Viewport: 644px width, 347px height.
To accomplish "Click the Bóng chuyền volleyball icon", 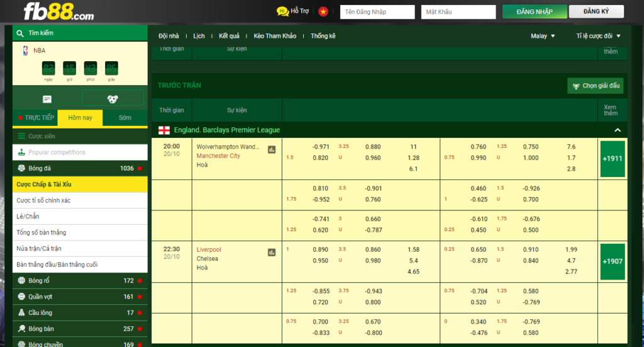I will [21, 344].
